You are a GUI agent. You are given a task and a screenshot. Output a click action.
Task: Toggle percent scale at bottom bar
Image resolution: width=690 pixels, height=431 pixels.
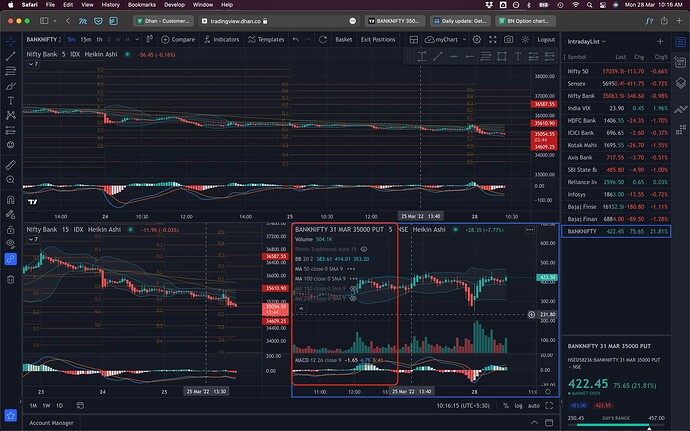[x=506, y=405]
